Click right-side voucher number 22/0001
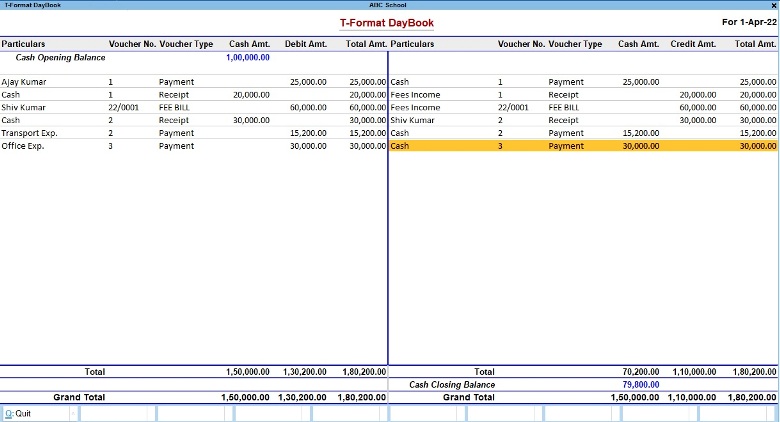Image resolution: width=780 pixels, height=422 pixels. point(513,107)
